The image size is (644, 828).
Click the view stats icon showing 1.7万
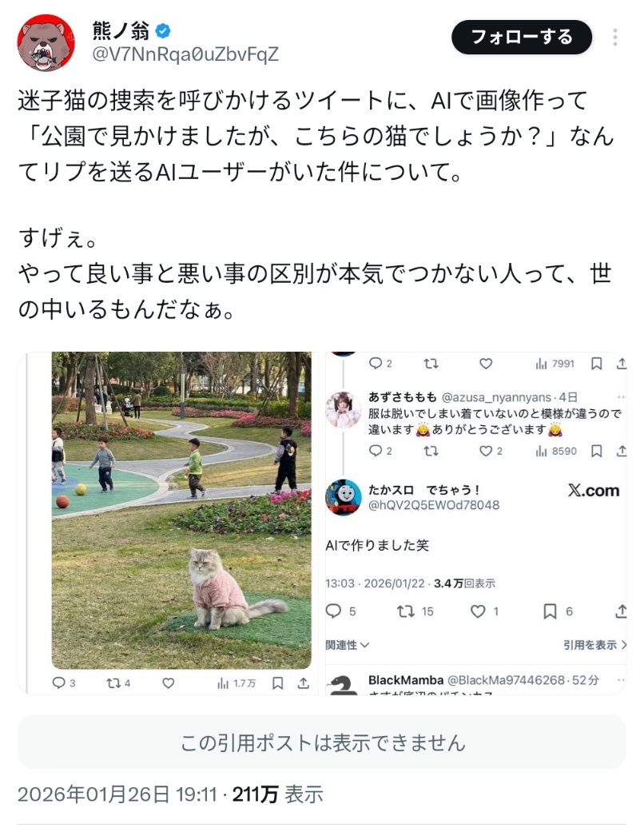coord(223,683)
